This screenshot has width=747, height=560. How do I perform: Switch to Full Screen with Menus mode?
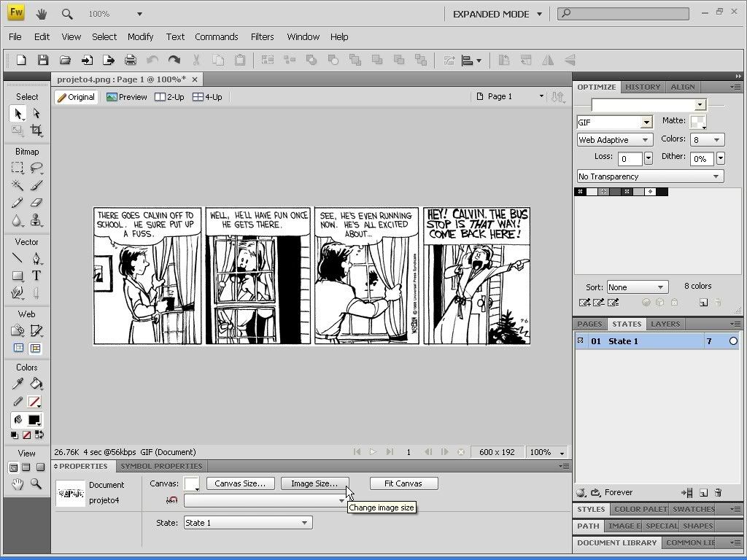tap(26, 467)
